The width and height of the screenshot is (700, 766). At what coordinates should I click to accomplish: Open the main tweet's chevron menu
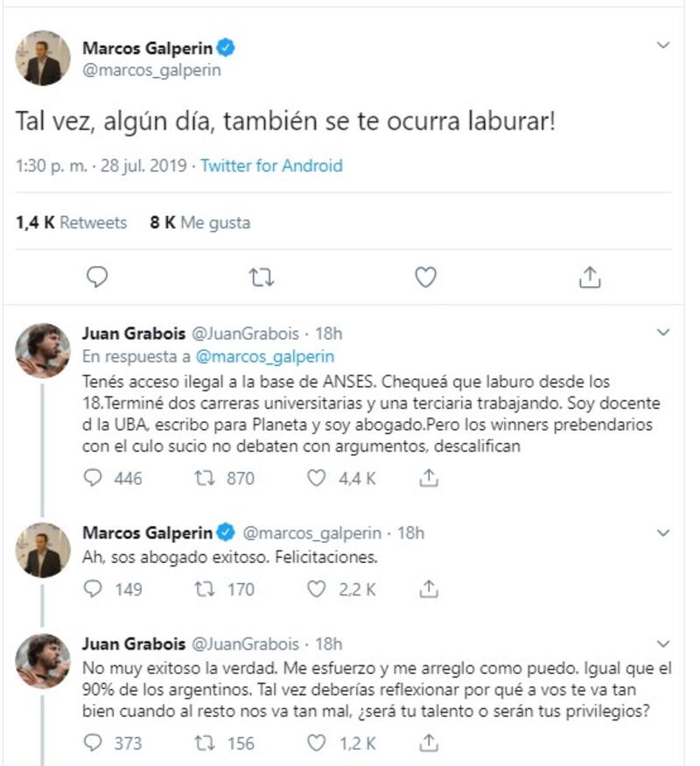point(664,45)
